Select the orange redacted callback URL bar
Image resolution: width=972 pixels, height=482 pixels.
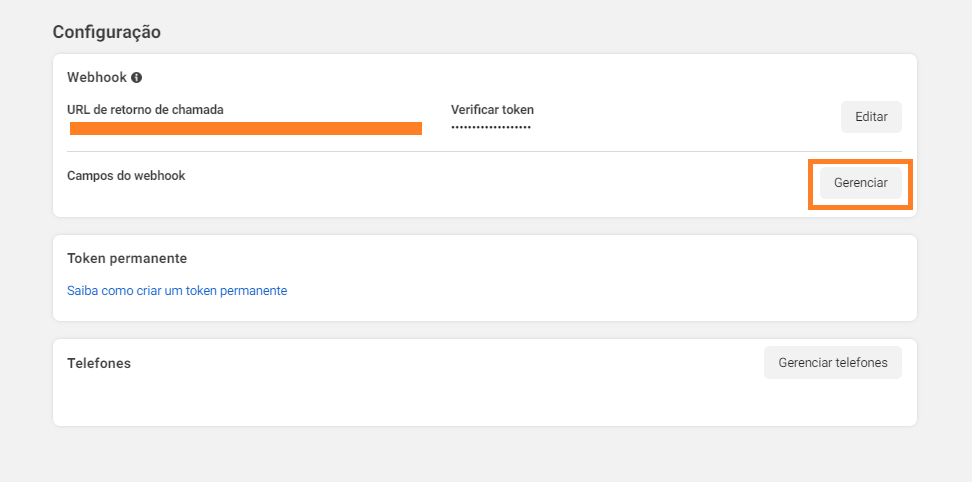point(245,128)
